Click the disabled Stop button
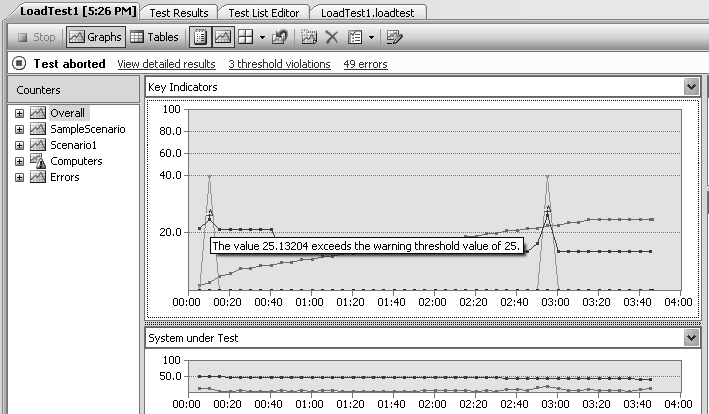This screenshot has width=709, height=414. [36, 37]
